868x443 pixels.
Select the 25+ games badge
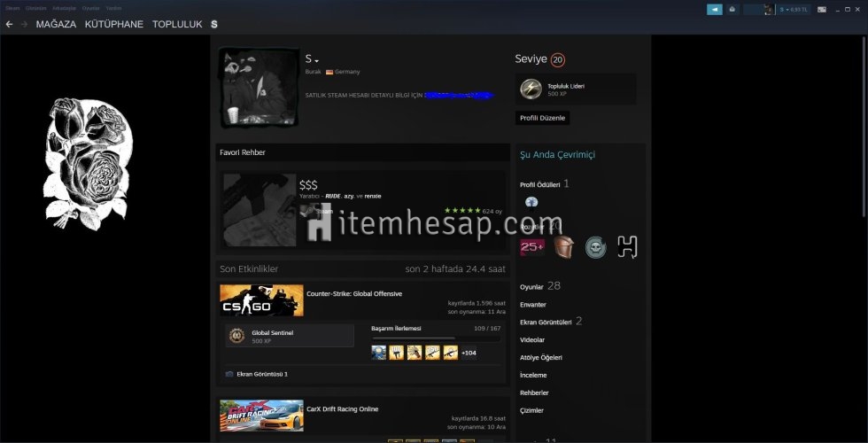click(532, 247)
